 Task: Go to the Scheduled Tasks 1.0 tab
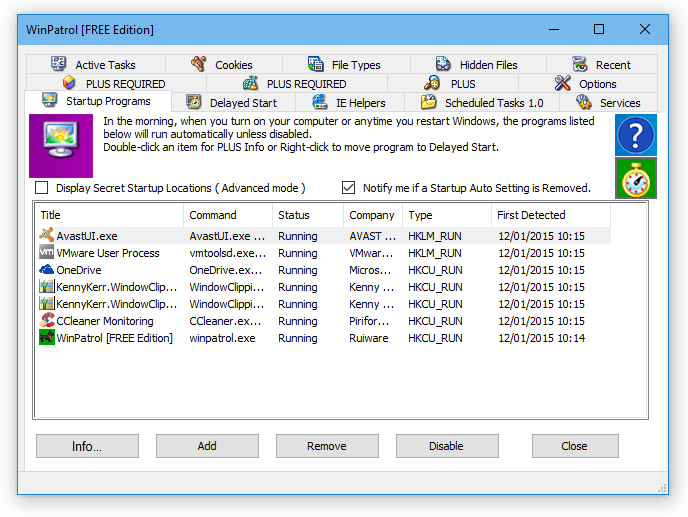click(x=482, y=103)
